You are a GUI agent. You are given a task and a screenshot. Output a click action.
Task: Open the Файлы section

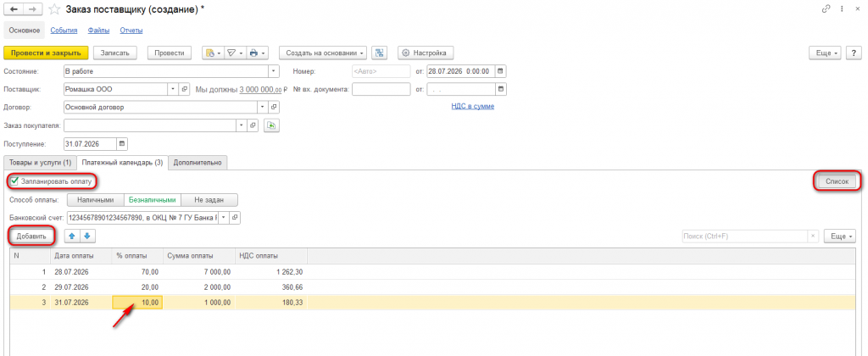(100, 31)
